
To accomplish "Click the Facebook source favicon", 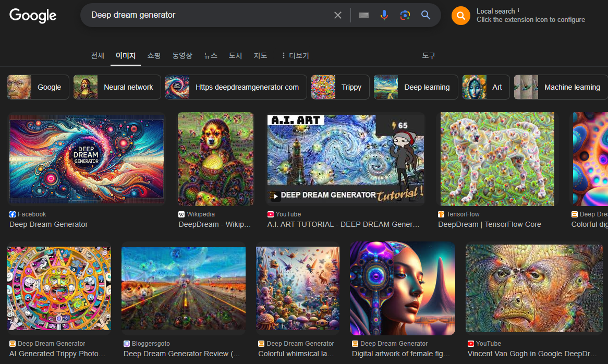I will click(x=13, y=214).
